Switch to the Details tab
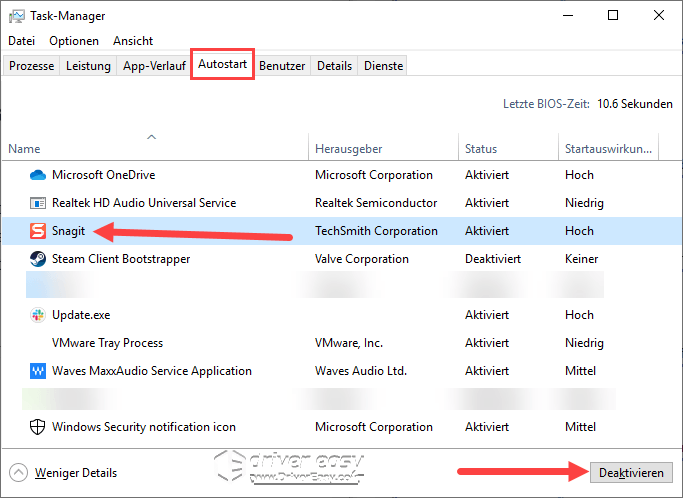 334,66
